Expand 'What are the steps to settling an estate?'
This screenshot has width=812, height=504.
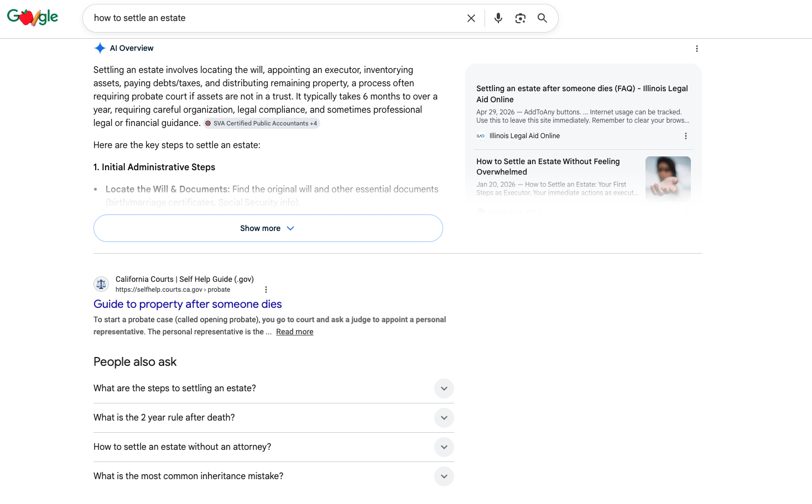click(x=274, y=389)
